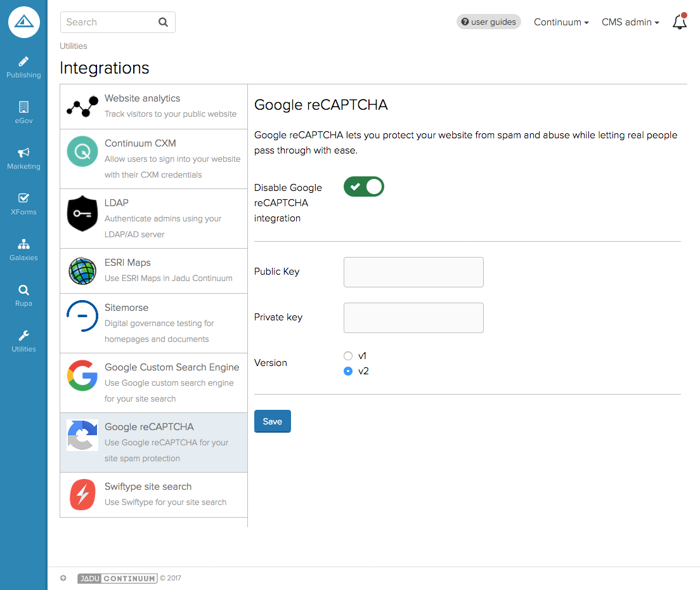Click the Swiftype red lightning icon
Viewport: 700px width, 590px height.
[x=82, y=494]
